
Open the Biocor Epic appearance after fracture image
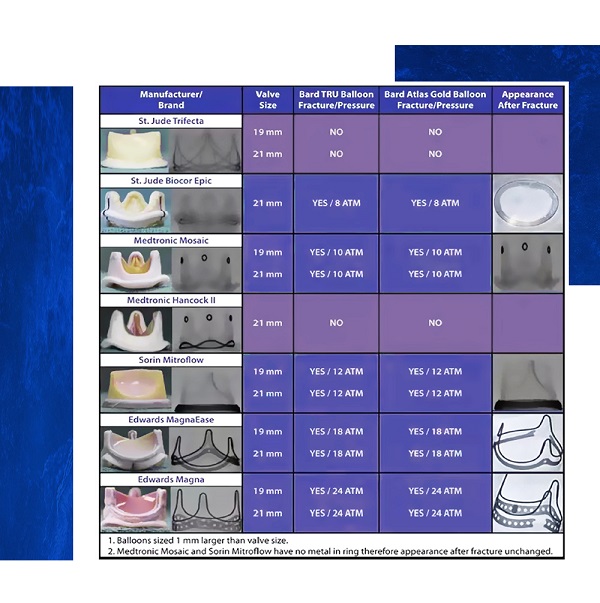tap(528, 203)
